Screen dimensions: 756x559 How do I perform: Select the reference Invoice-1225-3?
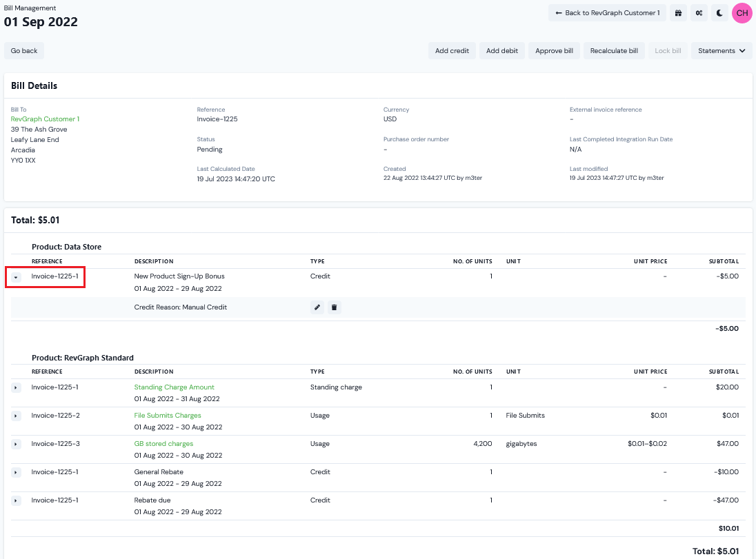coord(55,444)
